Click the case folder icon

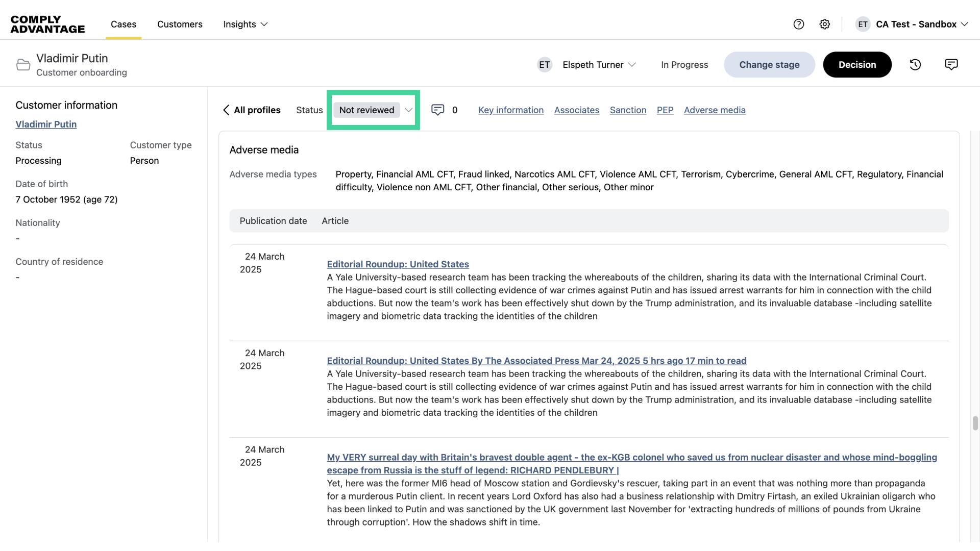[23, 65]
